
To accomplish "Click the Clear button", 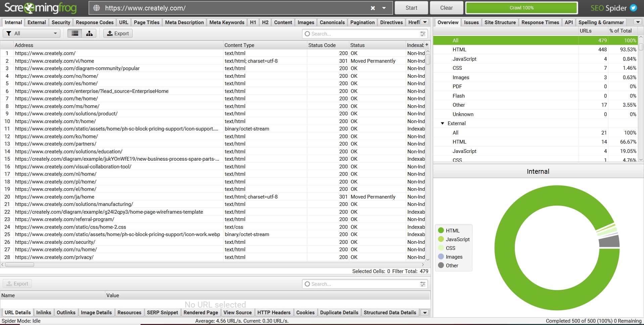I will tap(446, 8).
